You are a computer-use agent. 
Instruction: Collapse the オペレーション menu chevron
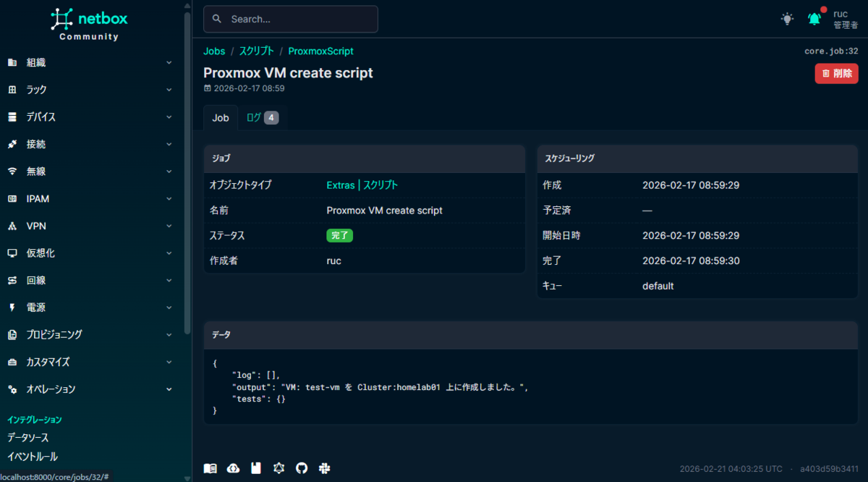(169, 389)
